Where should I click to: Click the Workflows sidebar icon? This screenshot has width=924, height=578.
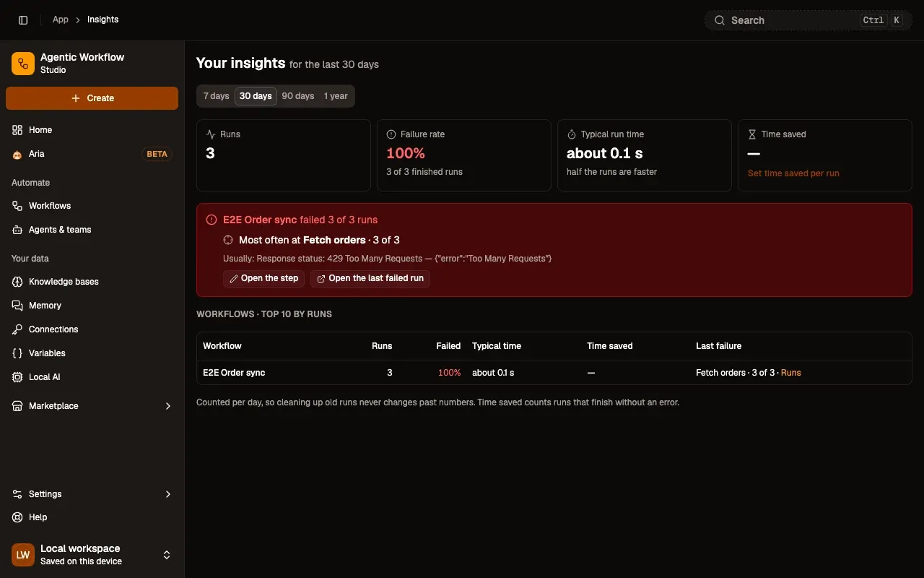point(17,206)
